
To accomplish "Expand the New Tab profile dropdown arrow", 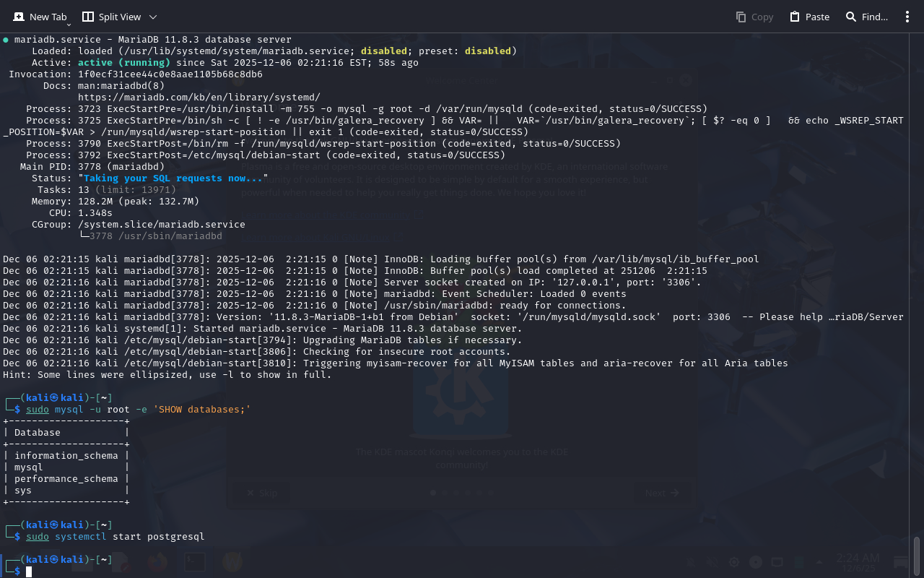I will click(69, 25).
